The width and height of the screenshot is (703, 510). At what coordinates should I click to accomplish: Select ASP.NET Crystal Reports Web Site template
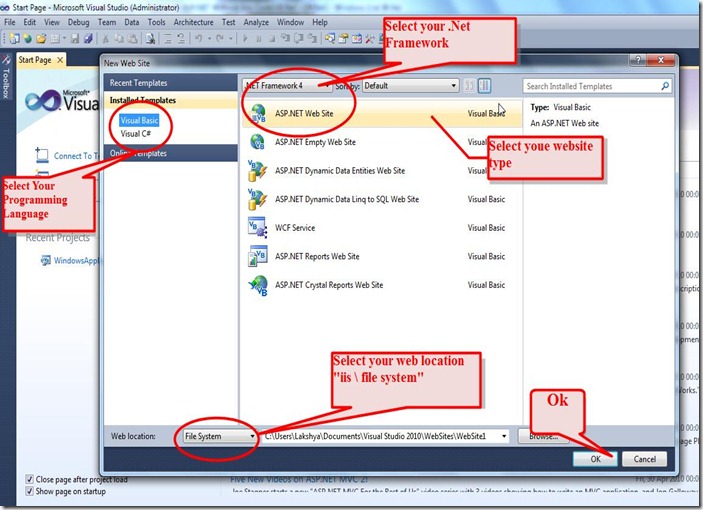(382, 285)
